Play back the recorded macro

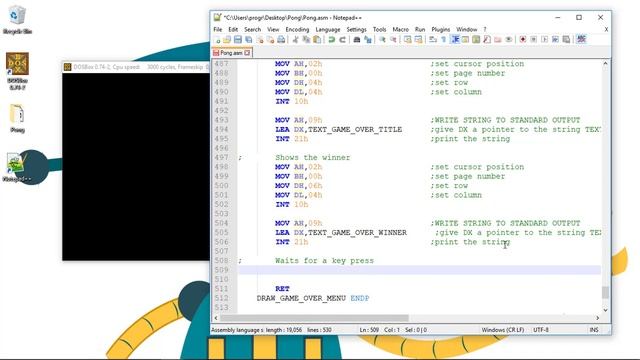coord(544,40)
